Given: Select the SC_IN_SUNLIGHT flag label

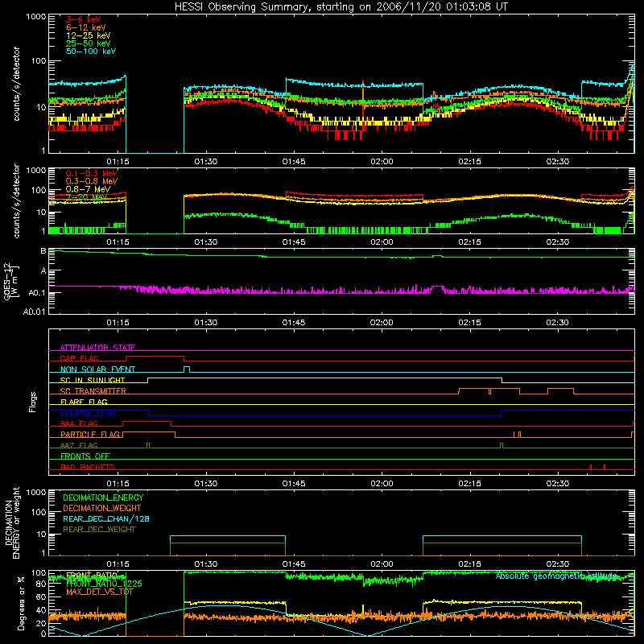Looking at the screenshot, I should coord(93,380).
